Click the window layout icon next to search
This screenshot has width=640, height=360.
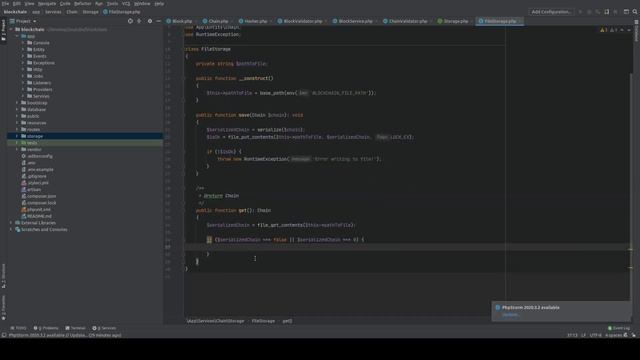626,12
